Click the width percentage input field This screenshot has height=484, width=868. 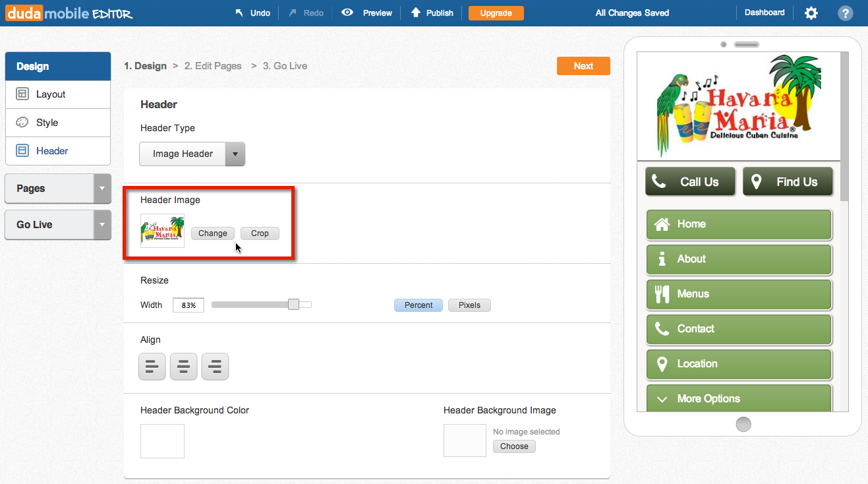tap(188, 305)
